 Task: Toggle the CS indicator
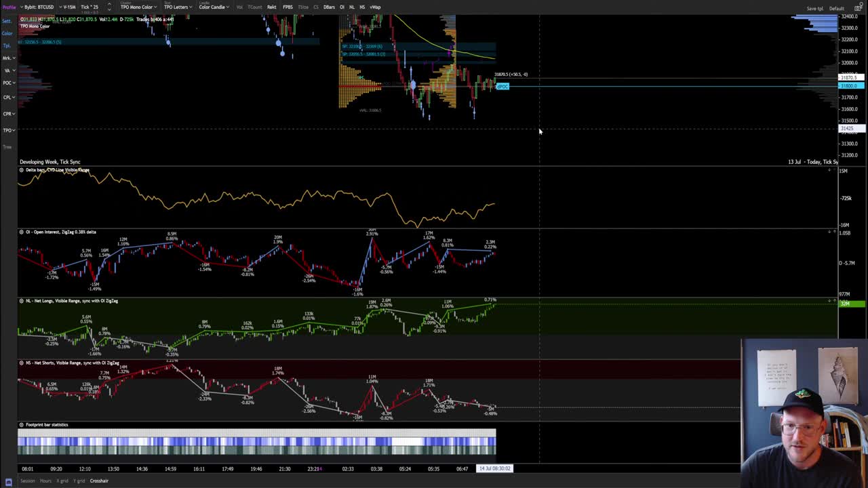click(x=316, y=7)
